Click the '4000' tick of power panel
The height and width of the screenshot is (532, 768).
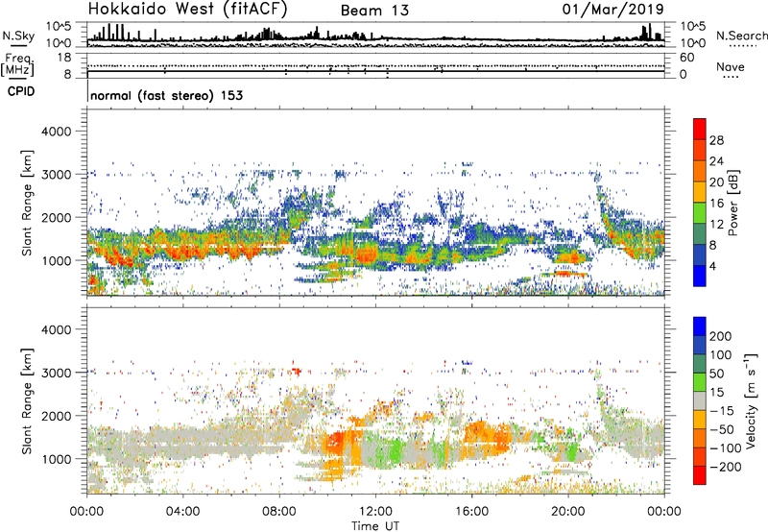click(x=57, y=132)
